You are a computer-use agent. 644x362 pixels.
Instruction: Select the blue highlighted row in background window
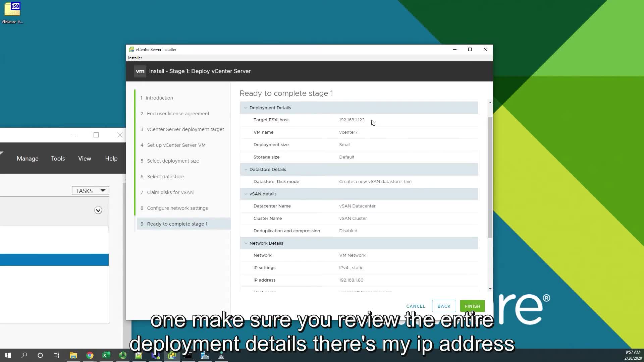coord(54,260)
